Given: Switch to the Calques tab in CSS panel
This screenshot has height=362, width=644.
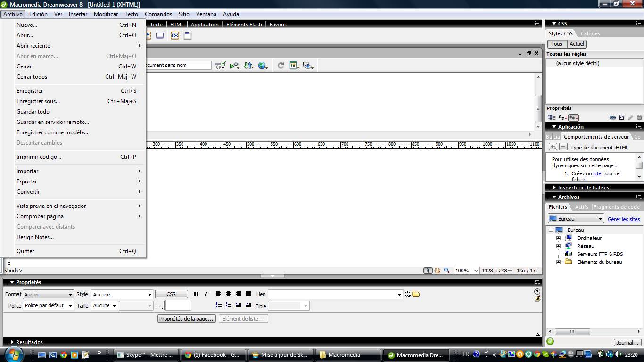Looking at the screenshot, I should tap(590, 33).
